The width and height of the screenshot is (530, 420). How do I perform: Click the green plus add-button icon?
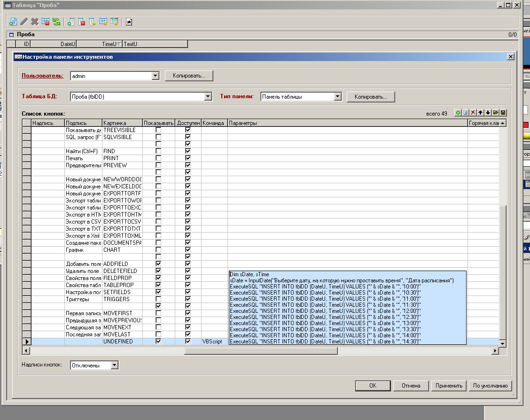[458, 113]
